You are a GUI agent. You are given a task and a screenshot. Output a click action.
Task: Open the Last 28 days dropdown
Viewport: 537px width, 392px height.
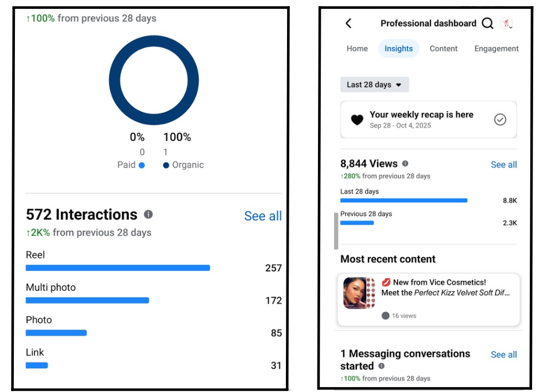(374, 85)
